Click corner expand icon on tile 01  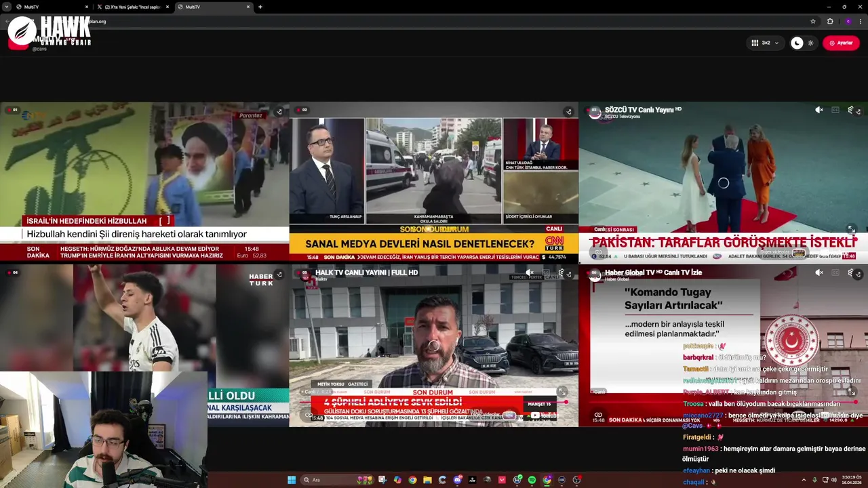point(279,112)
